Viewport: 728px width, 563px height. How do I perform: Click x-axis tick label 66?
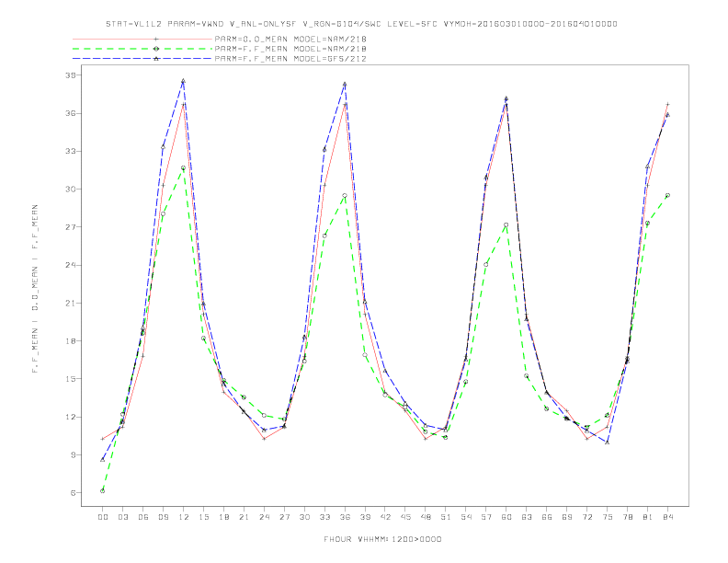pyautogui.click(x=547, y=517)
